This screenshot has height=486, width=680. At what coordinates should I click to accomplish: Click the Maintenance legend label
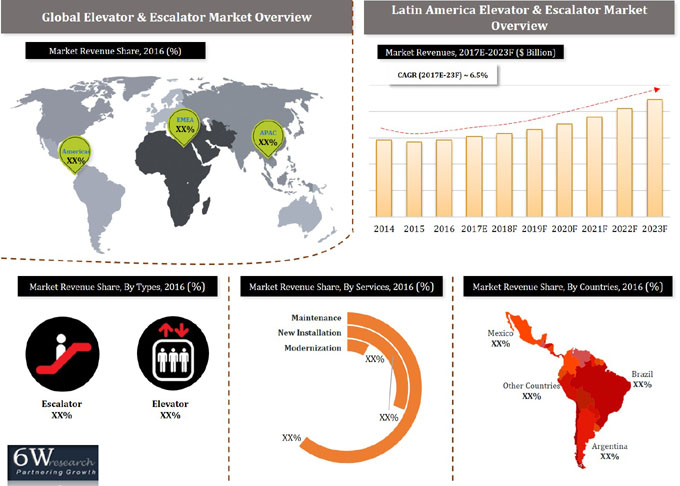click(316, 318)
